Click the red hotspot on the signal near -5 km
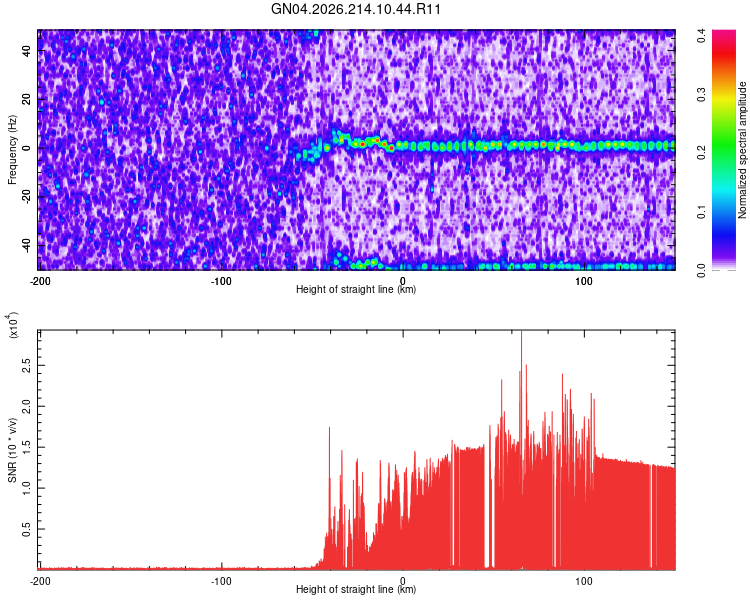 click(x=392, y=148)
